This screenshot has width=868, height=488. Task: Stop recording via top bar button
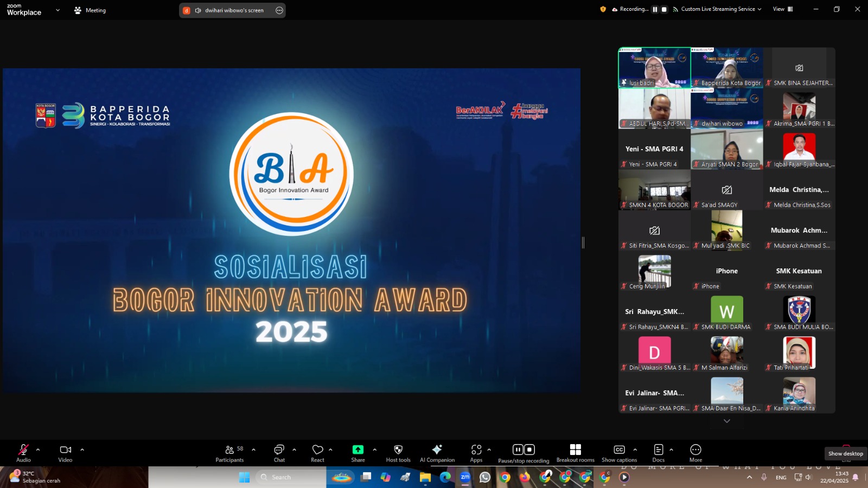click(664, 9)
